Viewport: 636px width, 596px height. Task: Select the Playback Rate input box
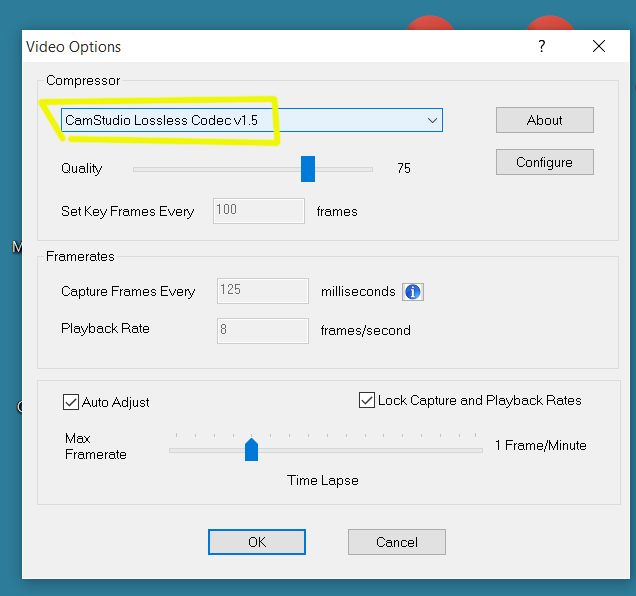pos(262,330)
